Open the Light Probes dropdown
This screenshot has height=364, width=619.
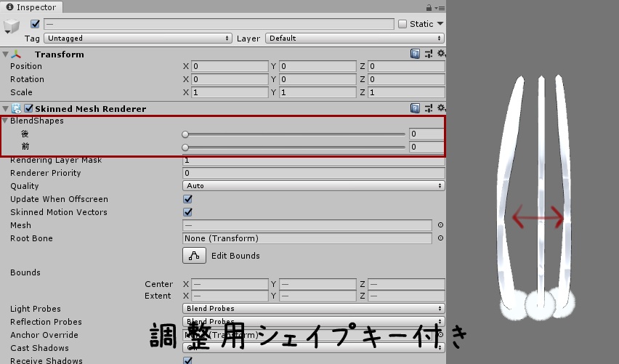tap(313, 308)
